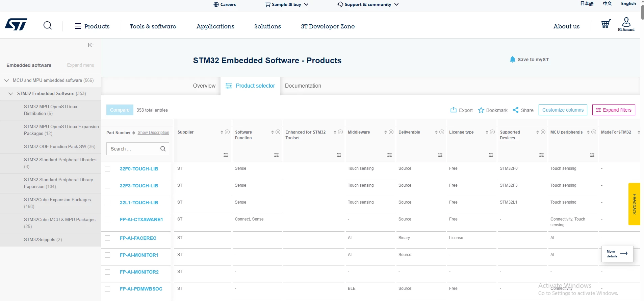Open the yellow Feedback tab
The image size is (644, 301).
(x=634, y=204)
